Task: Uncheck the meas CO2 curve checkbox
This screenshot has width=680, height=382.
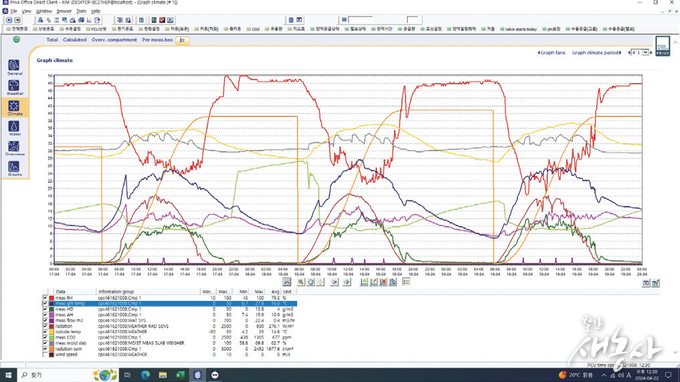Action: pyautogui.click(x=45, y=337)
